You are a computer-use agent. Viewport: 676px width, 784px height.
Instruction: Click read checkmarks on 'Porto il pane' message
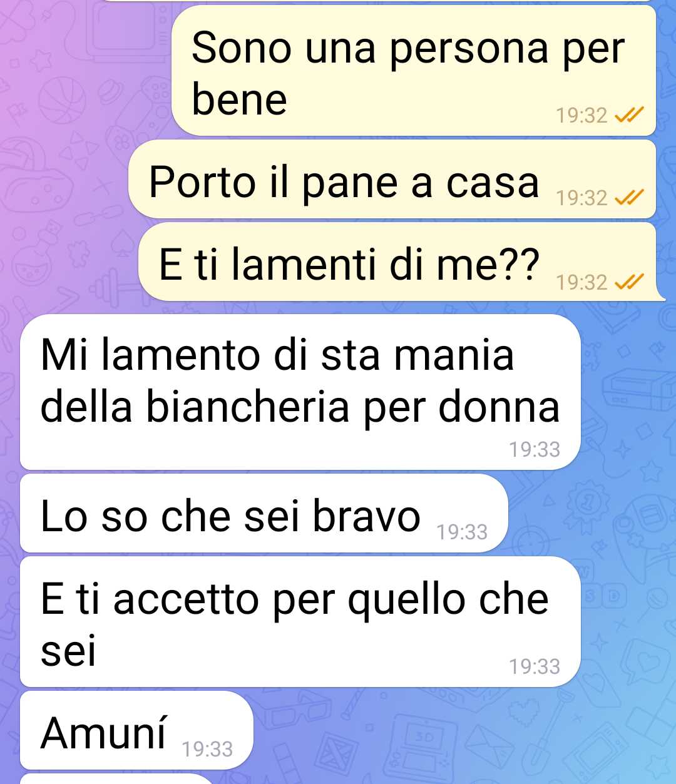[x=629, y=198]
